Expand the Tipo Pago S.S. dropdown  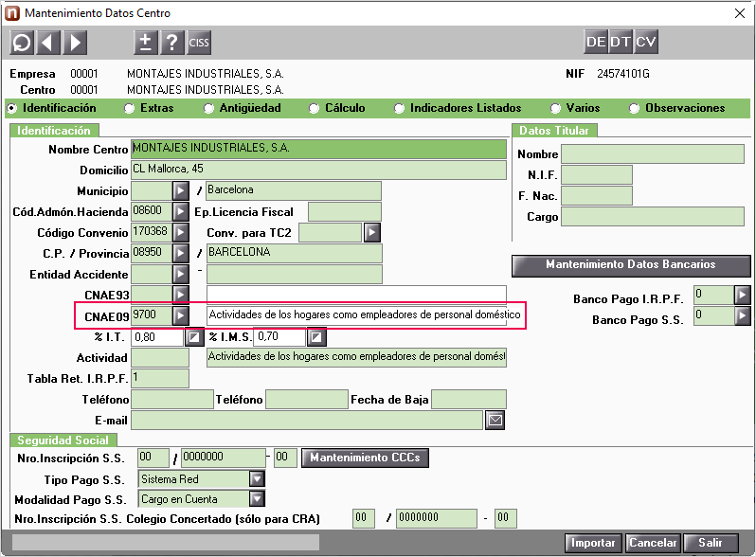coord(257,479)
